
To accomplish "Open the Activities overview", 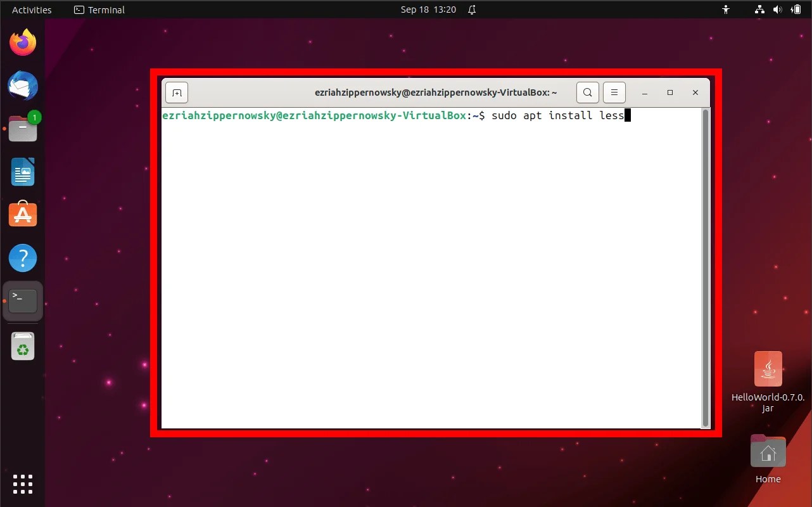I will (30, 10).
